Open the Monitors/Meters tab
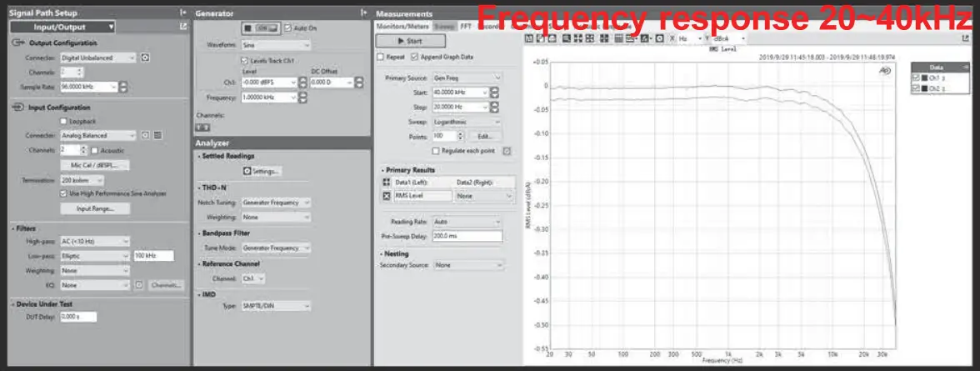Viewport: 980px width, 371px height. [403, 27]
